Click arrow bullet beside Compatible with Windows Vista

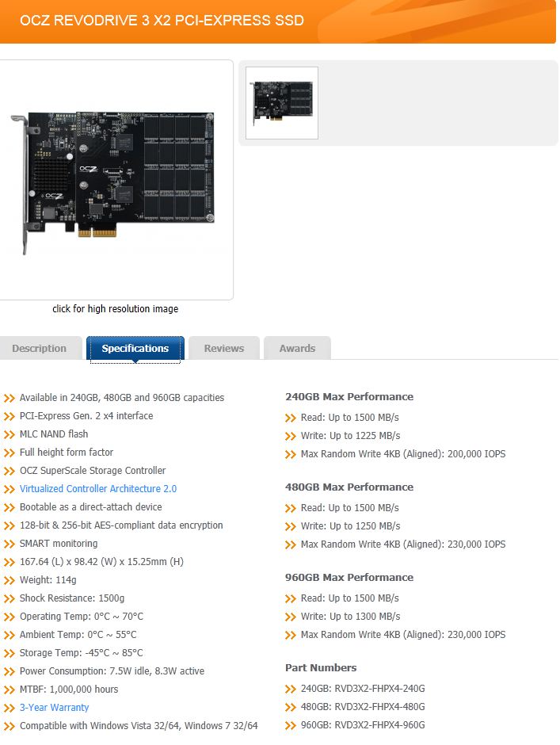click(9, 727)
